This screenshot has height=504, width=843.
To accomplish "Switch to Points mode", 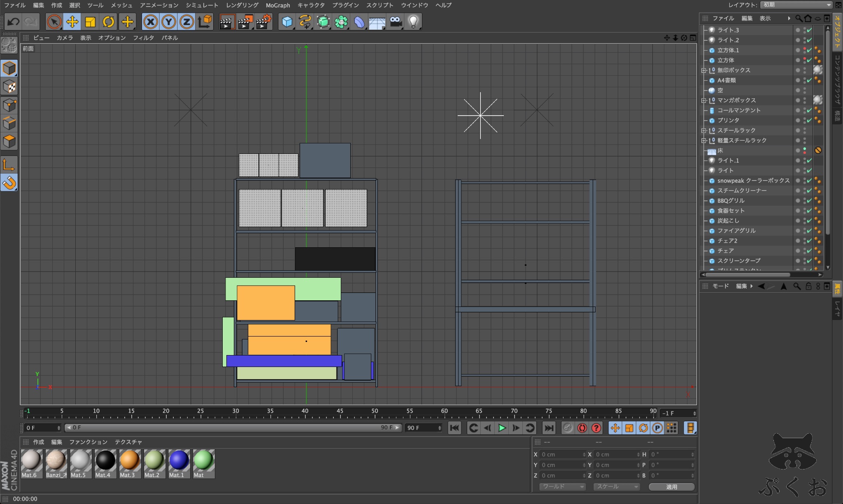I will pos(9,105).
